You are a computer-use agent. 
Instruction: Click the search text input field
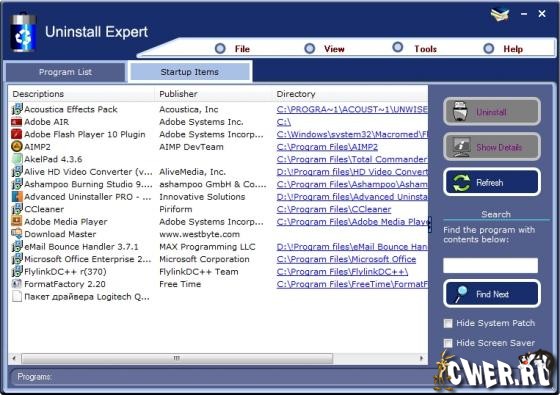pyautogui.click(x=490, y=265)
